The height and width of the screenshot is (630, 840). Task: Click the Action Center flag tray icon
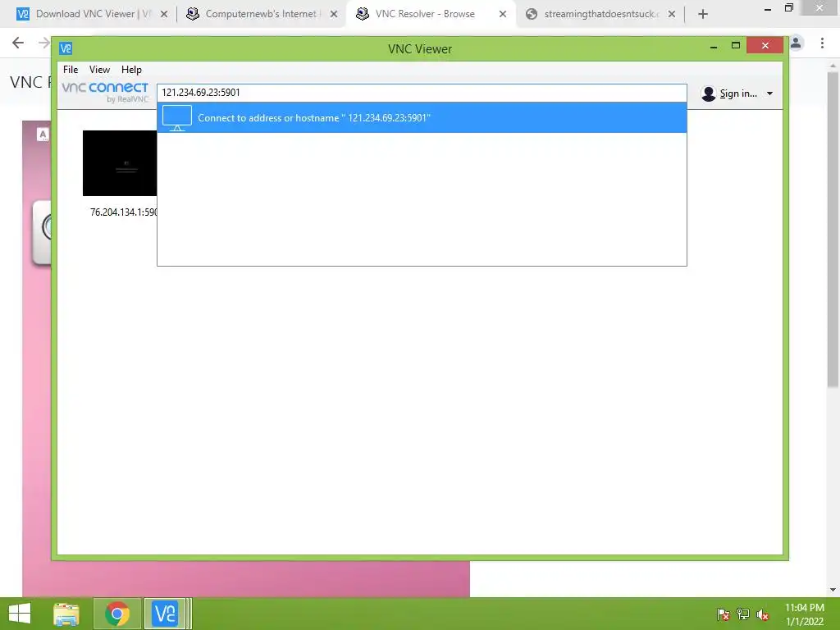coord(724,614)
